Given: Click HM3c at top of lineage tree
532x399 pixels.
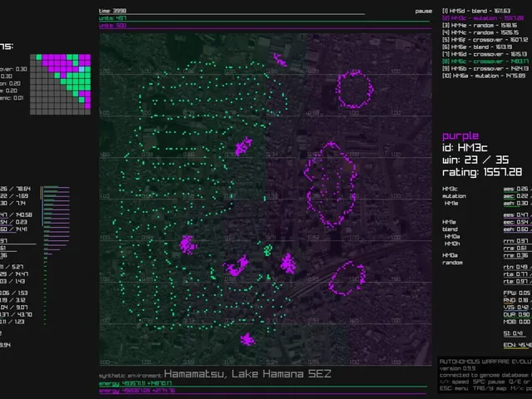Looking at the screenshot, I should (x=450, y=189).
